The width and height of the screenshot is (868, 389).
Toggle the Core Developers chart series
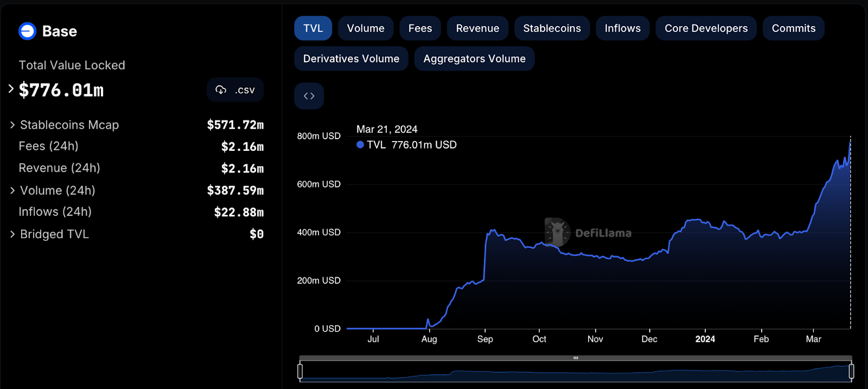pyautogui.click(x=706, y=28)
